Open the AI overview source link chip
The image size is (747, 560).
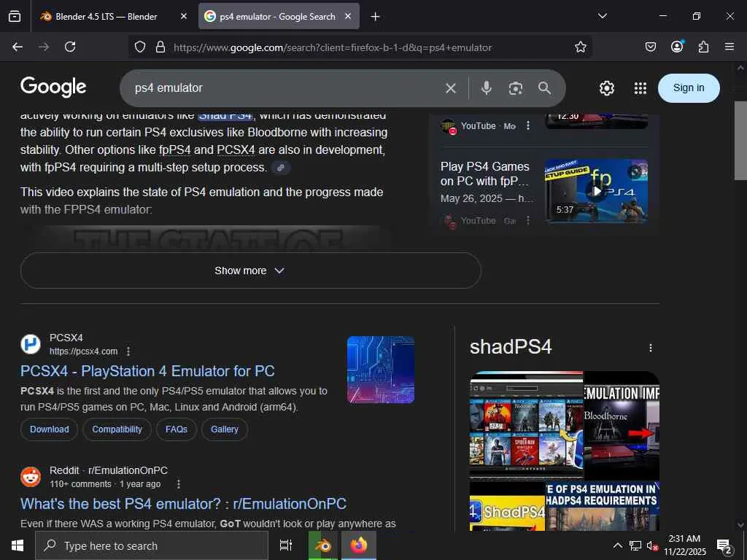[x=281, y=168]
